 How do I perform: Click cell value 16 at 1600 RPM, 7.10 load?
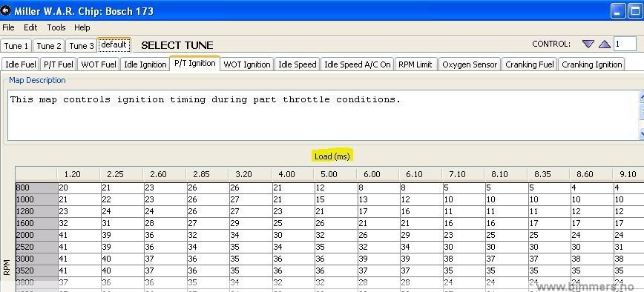(464, 224)
